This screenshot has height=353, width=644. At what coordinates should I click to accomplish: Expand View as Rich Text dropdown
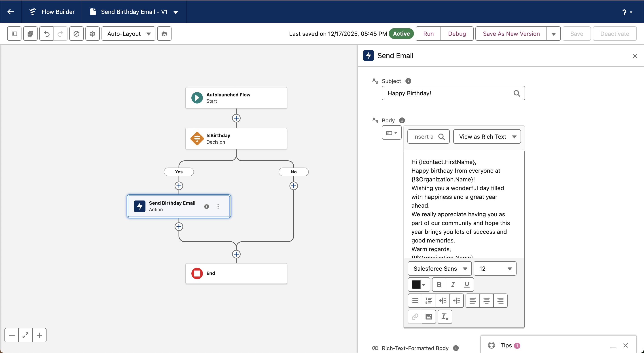coord(487,137)
